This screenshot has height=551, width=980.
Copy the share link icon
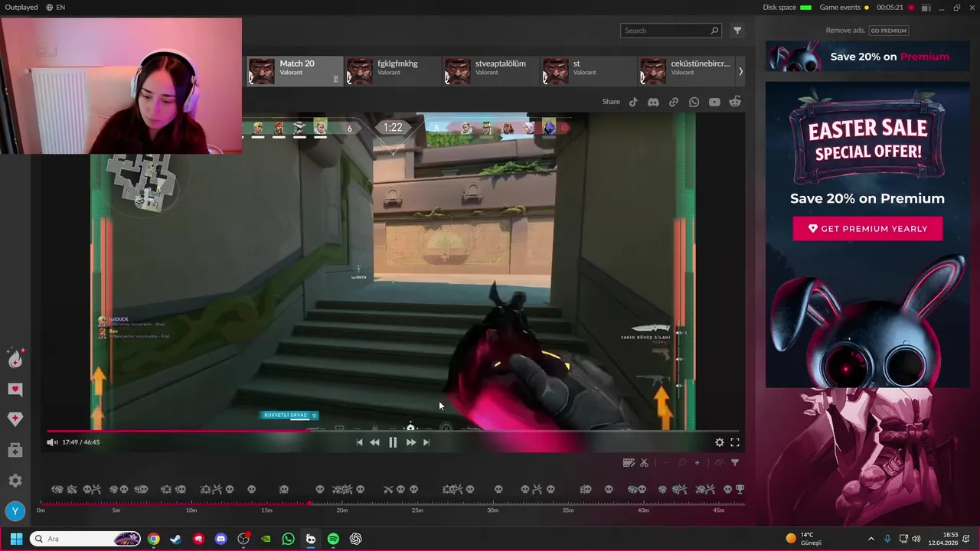[674, 102]
